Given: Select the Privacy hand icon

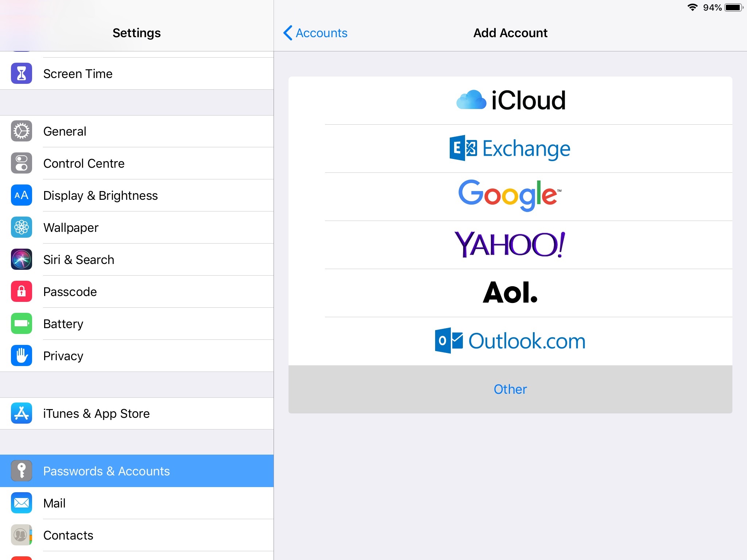Looking at the screenshot, I should (x=22, y=355).
